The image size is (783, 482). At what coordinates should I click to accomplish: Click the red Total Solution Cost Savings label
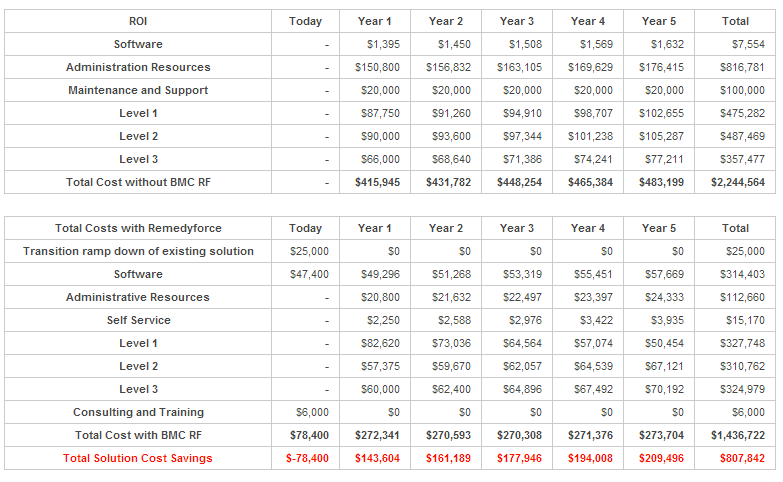(138, 458)
